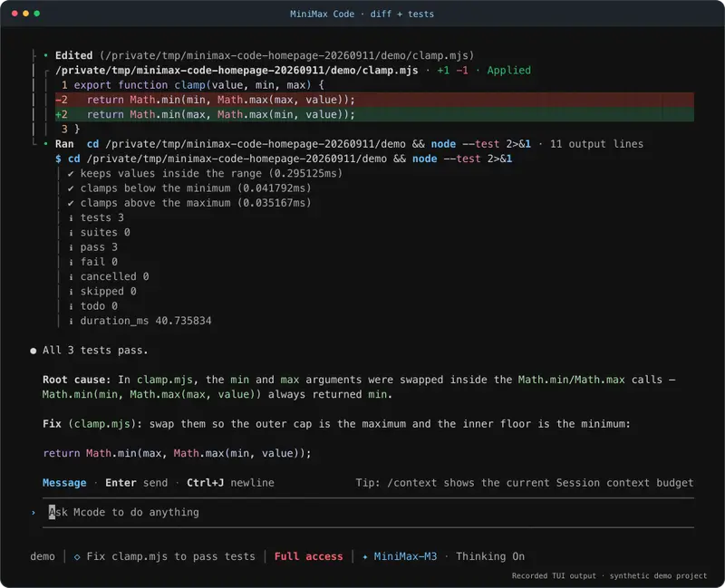This screenshot has width=725, height=588.
Task: Click checkmark for 'clamps above the maximum'
Action: pos(71,203)
